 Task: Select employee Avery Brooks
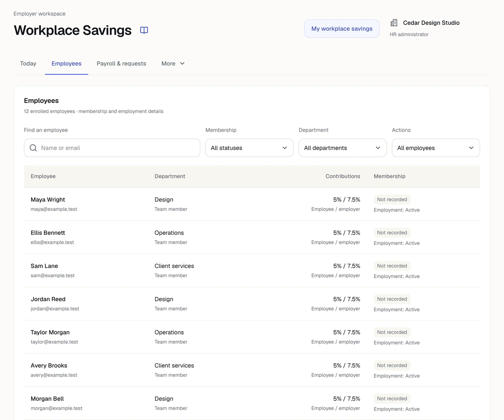pyautogui.click(x=49, y=365)
